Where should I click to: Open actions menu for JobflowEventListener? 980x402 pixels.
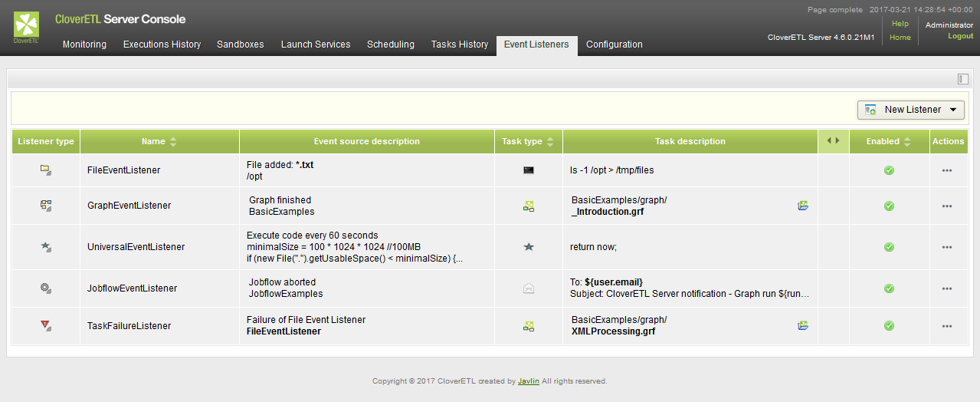(947, 288)
